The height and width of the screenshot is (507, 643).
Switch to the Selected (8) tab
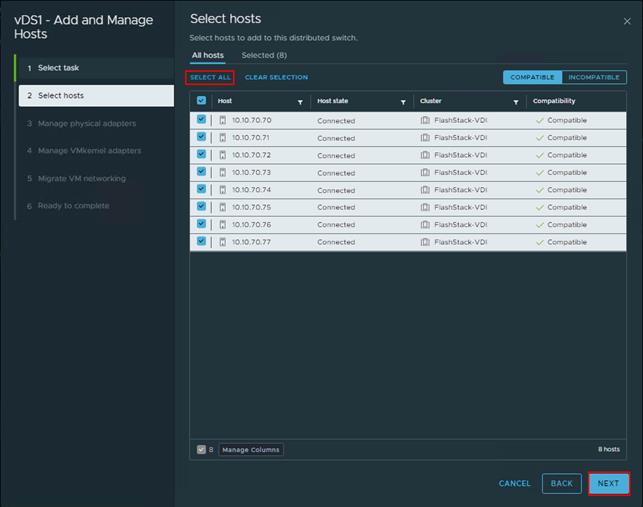pyautogui.click(x=264, y=55)
